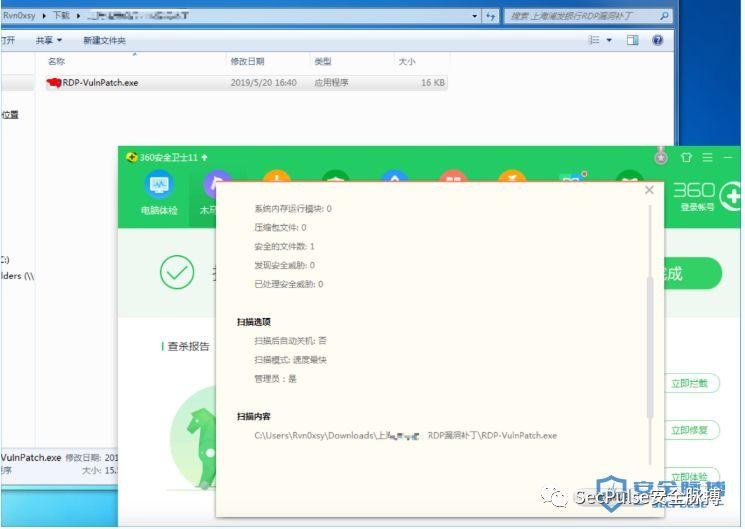Screen dimensions: 745x529
Task: Open the 共享 dropdown menu
Action: coord(49,40)
